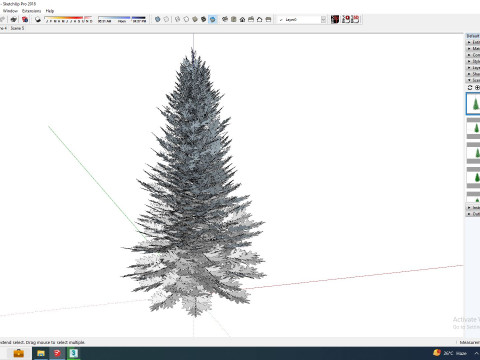This screenshot has width=480, height=360.
Task: Switch to Iso view
Action: tap(225, 19)
